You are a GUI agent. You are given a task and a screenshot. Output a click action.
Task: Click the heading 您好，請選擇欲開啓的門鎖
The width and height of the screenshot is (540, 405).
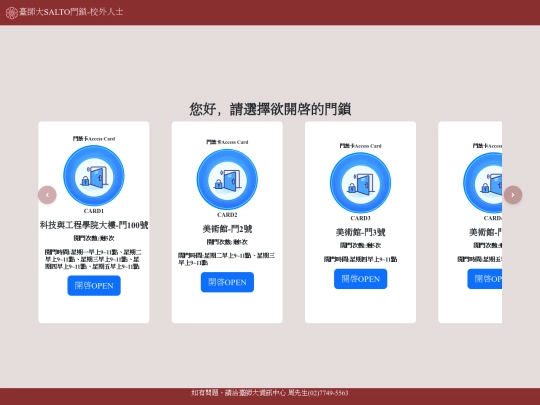[x=270, y=109]
